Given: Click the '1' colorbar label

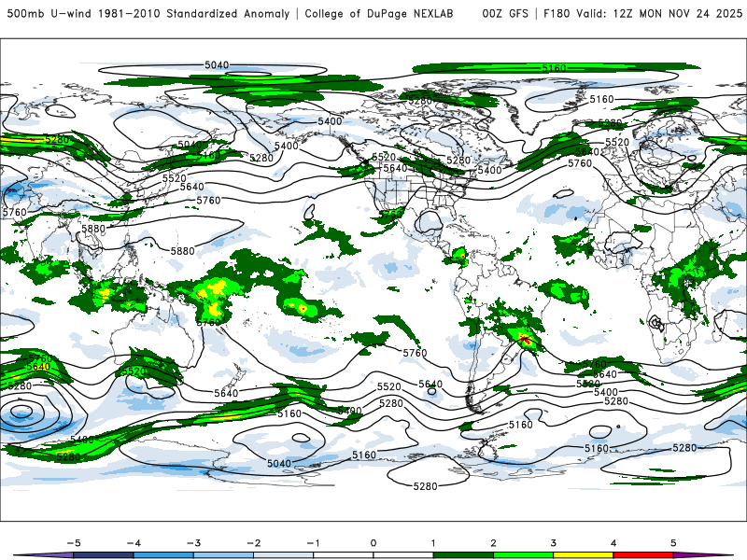Looking at the screenshot, I should 433,543.
